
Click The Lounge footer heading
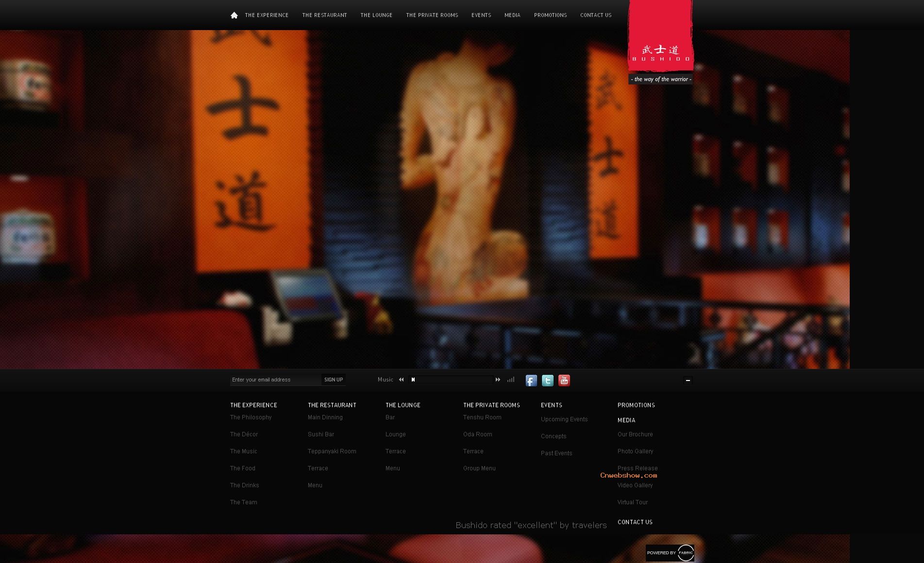(403, 405)
